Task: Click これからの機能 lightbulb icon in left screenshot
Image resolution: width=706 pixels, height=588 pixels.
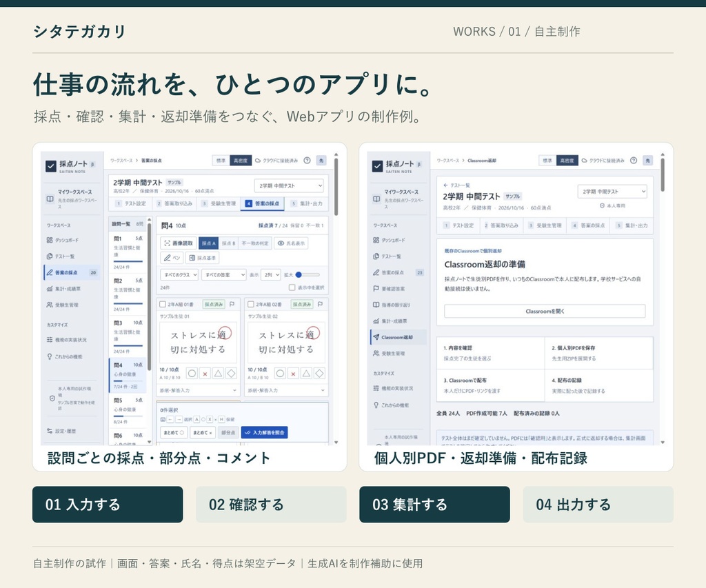Action: 50,356
